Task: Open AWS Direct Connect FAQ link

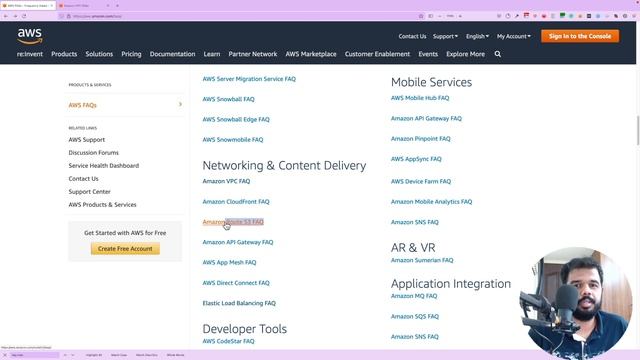Action: pos(236,283)
